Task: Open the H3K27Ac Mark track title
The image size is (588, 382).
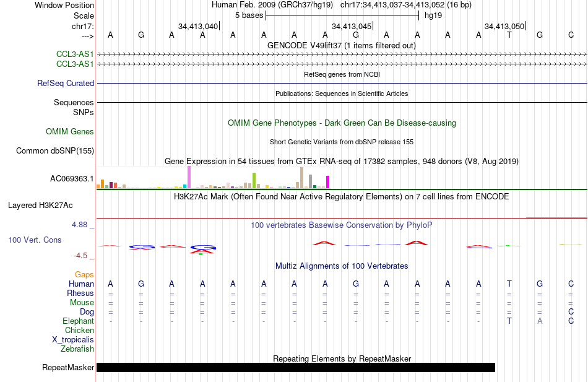Action: [x=342, y=197]
